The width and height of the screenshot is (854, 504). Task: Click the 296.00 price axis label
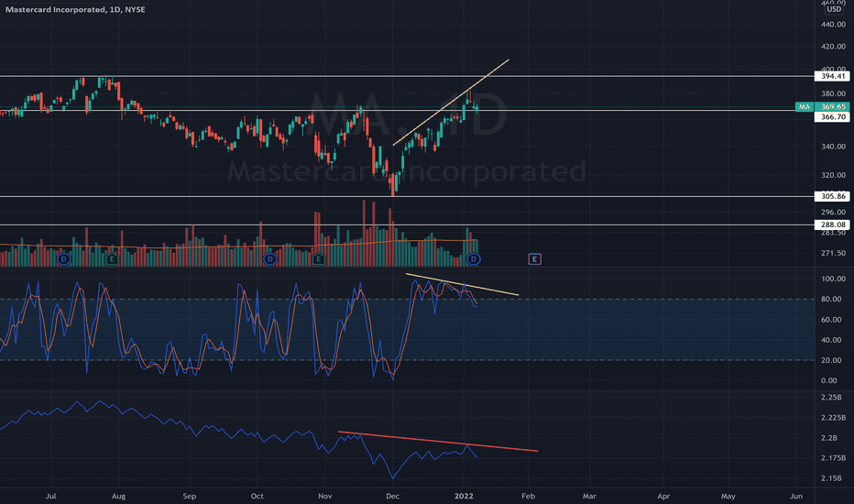833,213
